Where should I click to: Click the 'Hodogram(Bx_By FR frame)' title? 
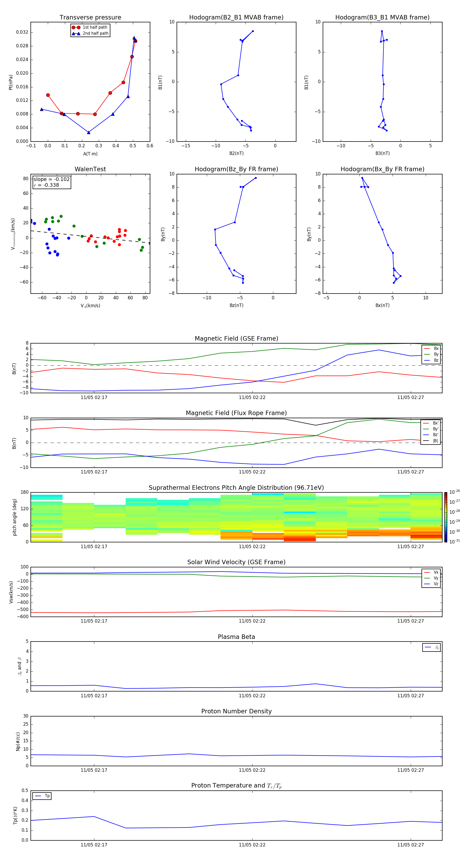382,169
